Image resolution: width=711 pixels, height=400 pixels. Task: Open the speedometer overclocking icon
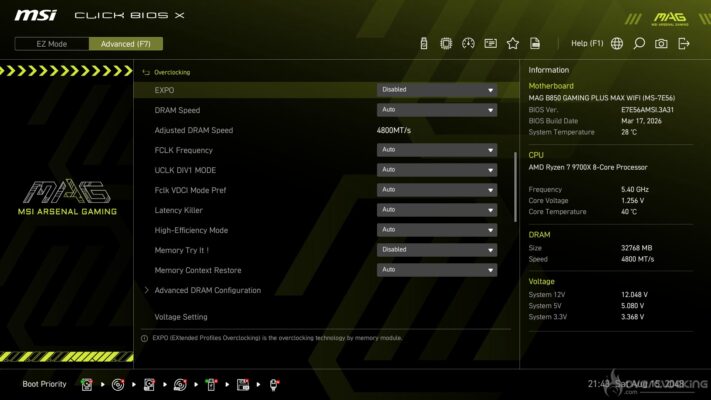[x=468, y=44]
